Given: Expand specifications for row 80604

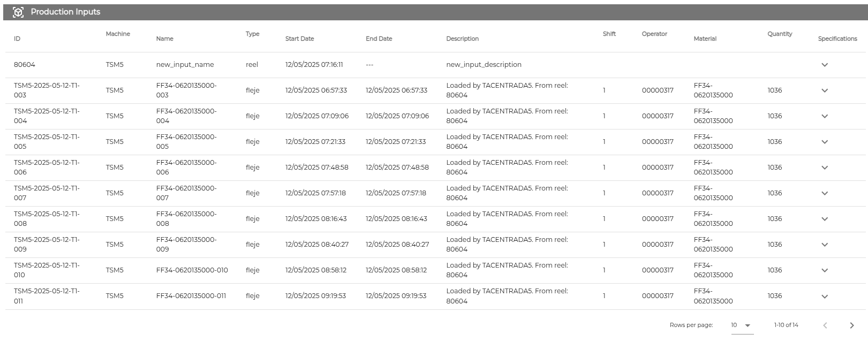Looking at the screenshot, I should (825, 65).
